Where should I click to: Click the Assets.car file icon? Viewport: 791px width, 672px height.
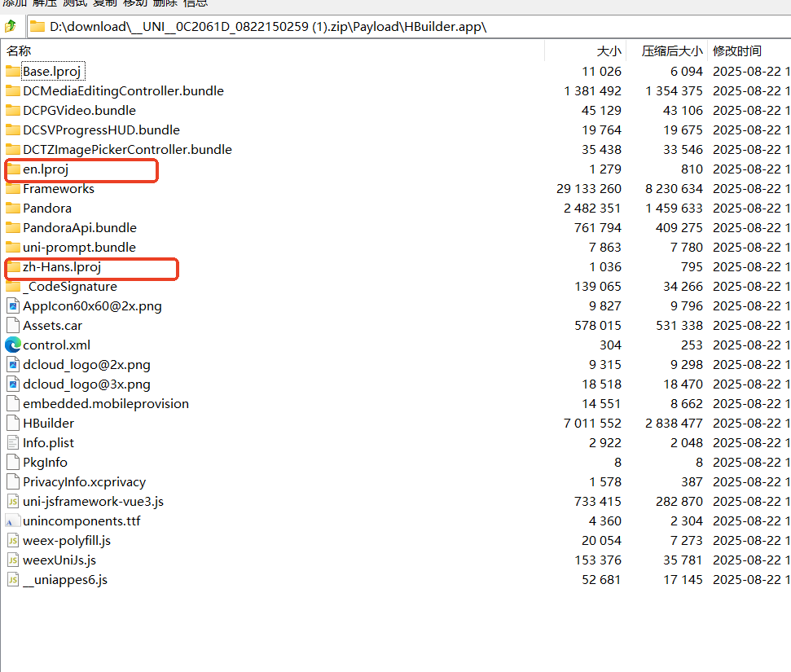(13, 325)
